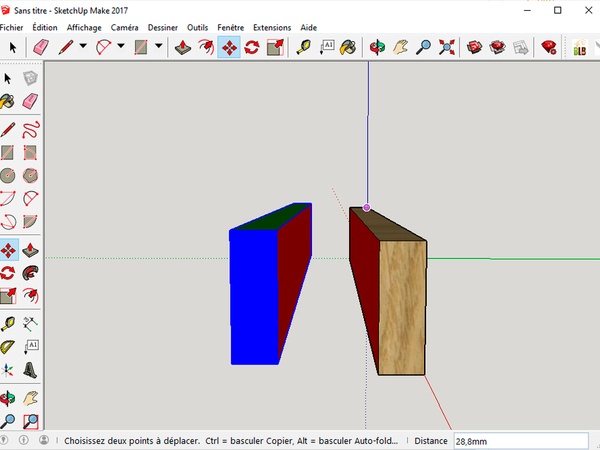Click the Distance measurement input field
The image size is (600, 450).
pos(520,440)
